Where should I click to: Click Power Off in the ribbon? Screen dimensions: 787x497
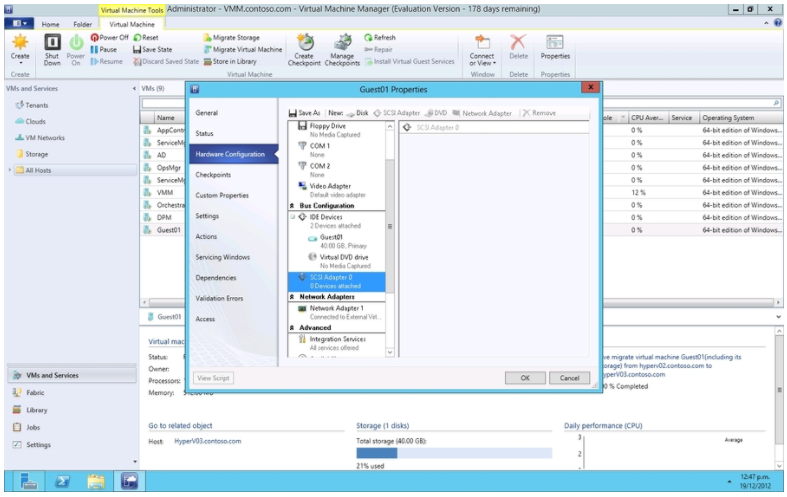click(110, 38)
